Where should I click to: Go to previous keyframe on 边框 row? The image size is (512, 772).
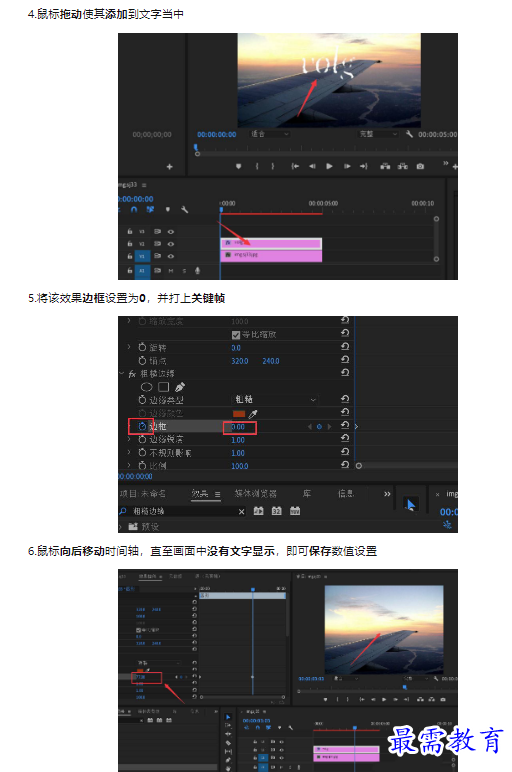point(310,427)
